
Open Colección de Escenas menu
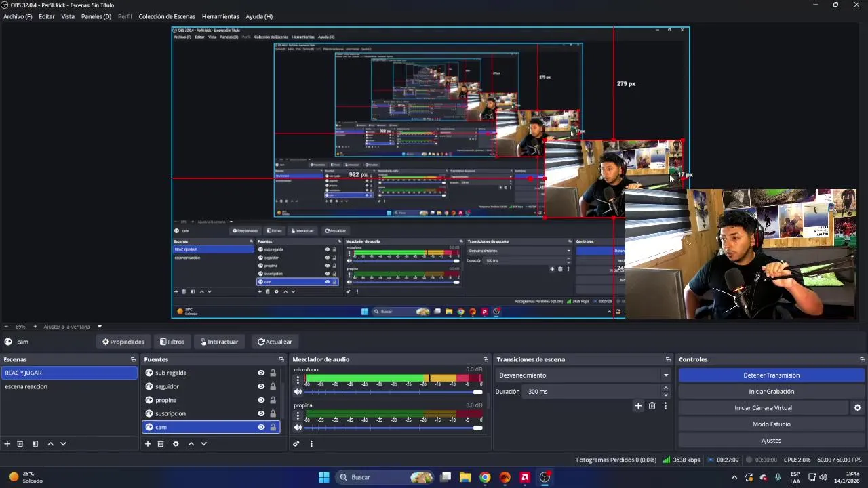[167, 16]
